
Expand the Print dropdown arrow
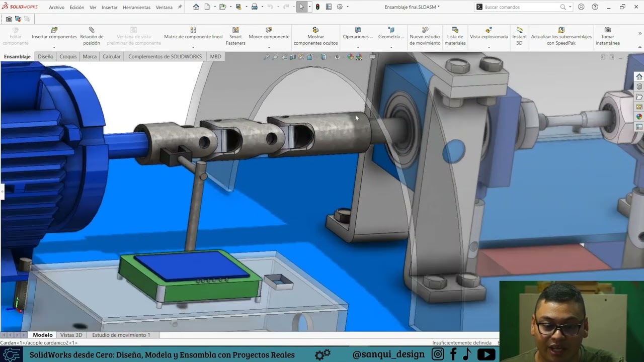pos(262,7)
